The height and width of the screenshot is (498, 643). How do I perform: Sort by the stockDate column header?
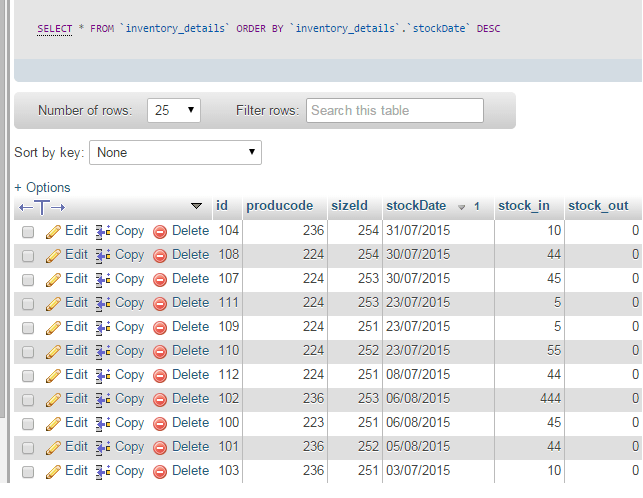[x=416, y=206]
